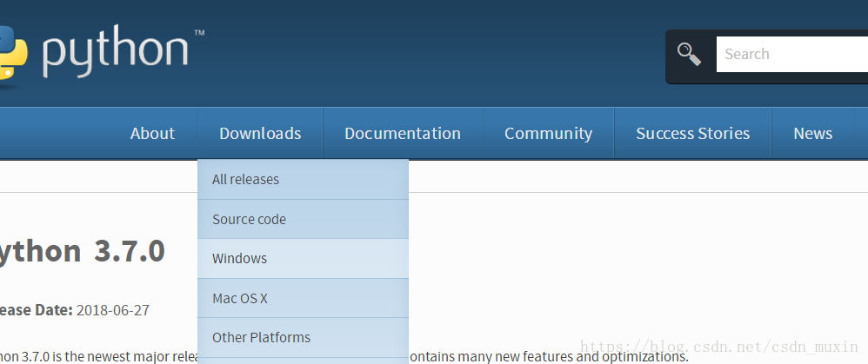Open the News nav menu
868x364 pixels.
[x=812, y=133]
